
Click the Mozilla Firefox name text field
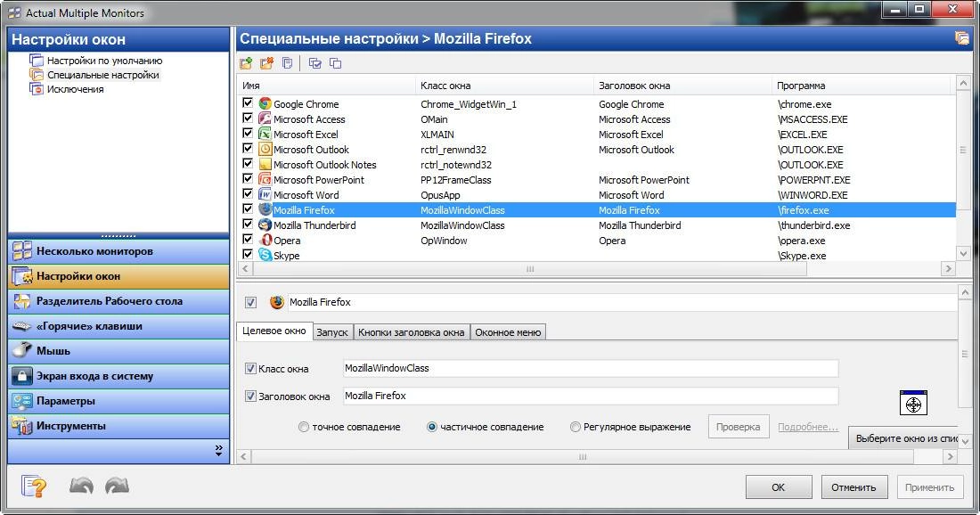622,302
